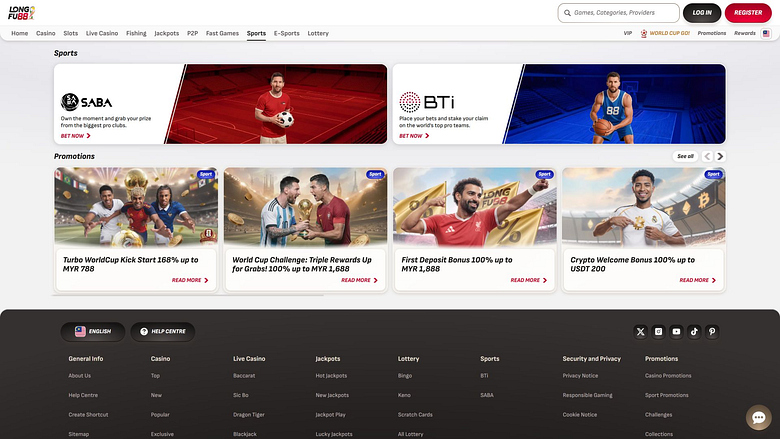Screen dimensions: 780x439
Task: Open Sport Promotions footer link
Action: tap(667, 395)
